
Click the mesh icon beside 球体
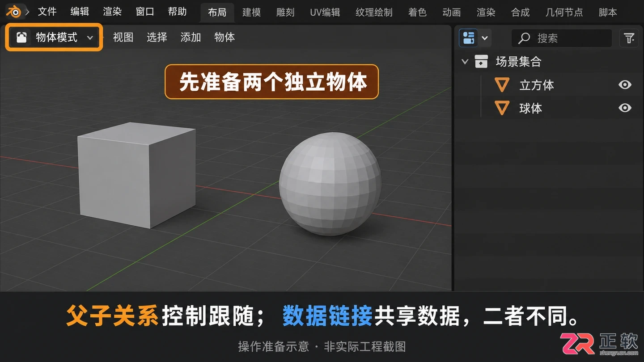(x=502, y=108)
